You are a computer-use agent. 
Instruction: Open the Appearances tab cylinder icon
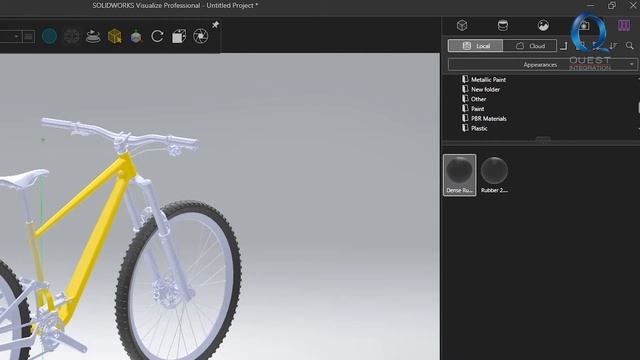pos(503,25)
